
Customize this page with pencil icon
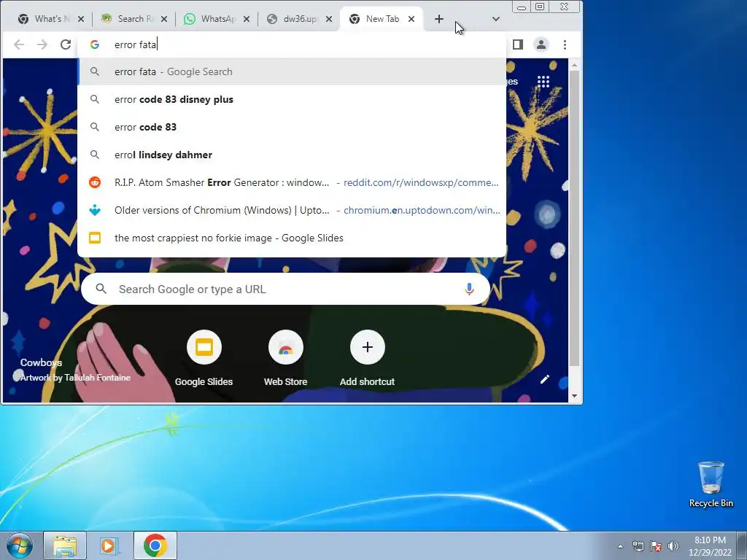pyautogui.click(x=544, y=379)
